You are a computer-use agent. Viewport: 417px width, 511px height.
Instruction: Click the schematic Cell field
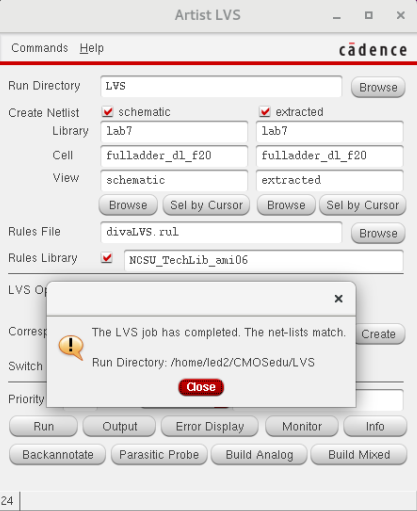174,156
